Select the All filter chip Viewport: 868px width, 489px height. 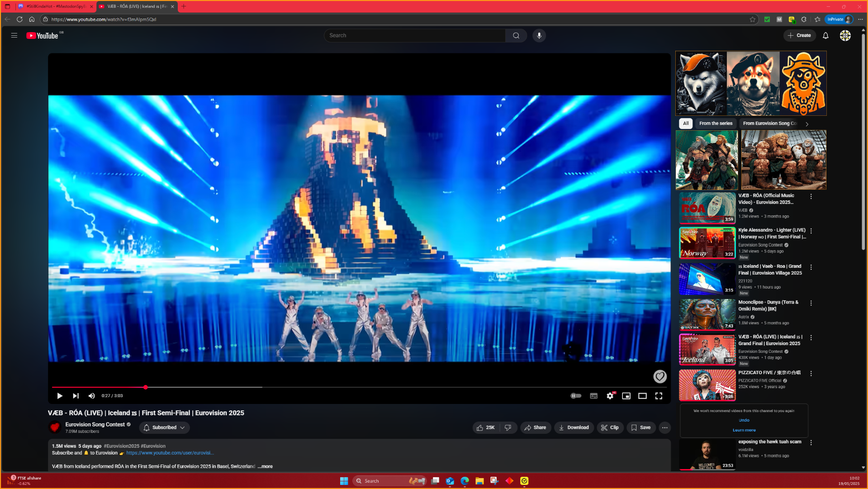pos(686,123)
